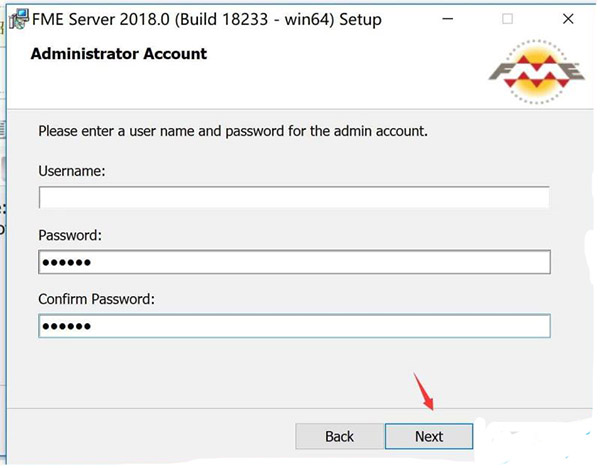Focus the empty Username input field
The image size is (600, 468).
coord(294,197)
